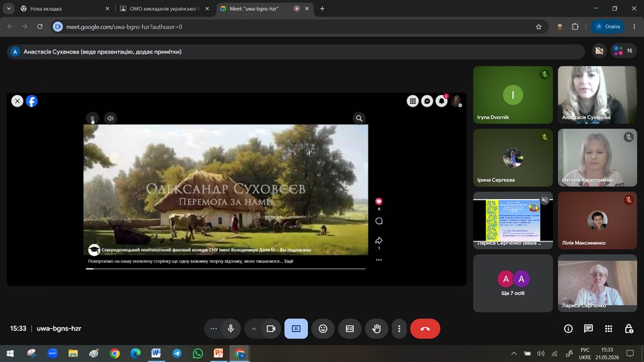
Task: Expand caption with Ещё link
Action: click(x=288, y=261)
